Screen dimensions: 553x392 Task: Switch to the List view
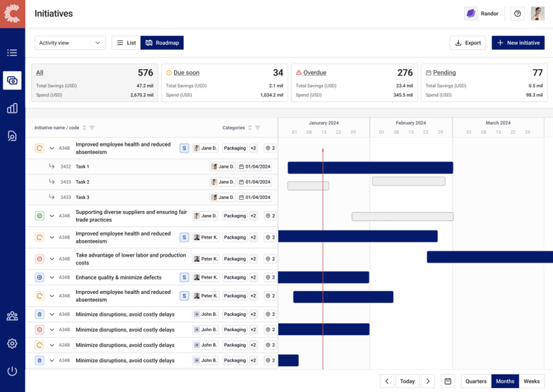point(125,42)
